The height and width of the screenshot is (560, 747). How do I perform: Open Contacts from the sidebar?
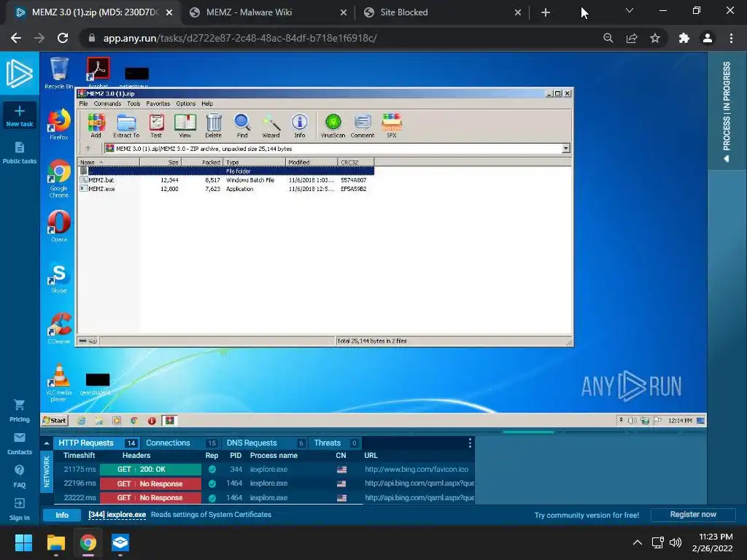(20, 444)
